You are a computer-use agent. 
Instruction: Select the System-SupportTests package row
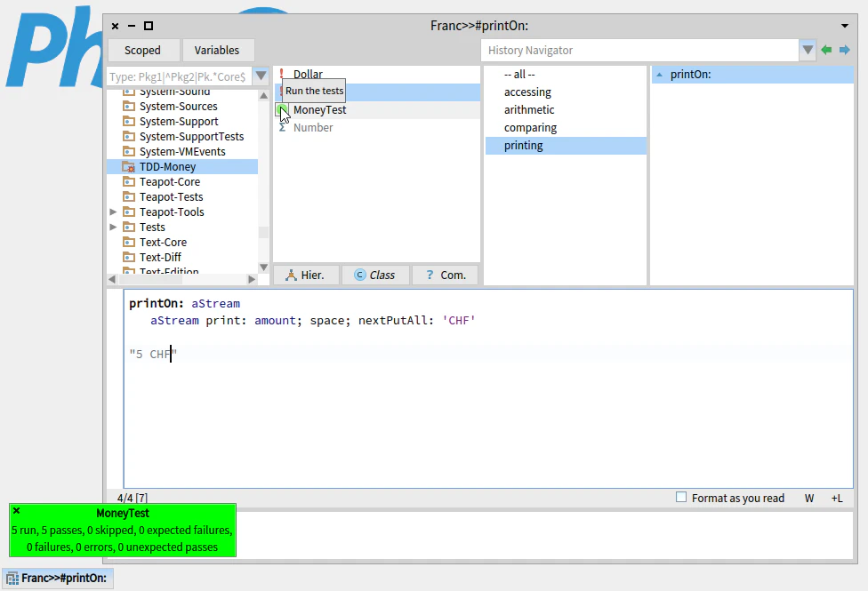[x=182, y=137]
